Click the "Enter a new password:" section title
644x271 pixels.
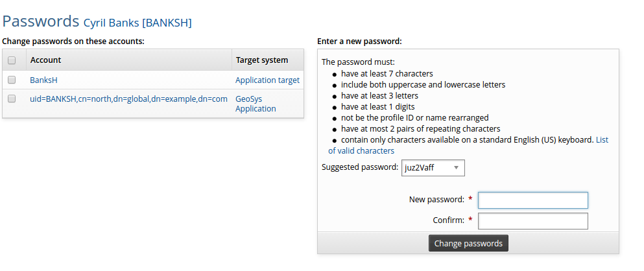coord(359,41)
